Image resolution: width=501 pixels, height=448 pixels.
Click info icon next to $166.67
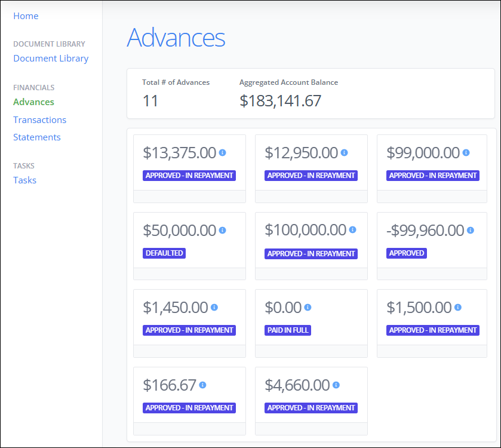[x=202, y=385]
